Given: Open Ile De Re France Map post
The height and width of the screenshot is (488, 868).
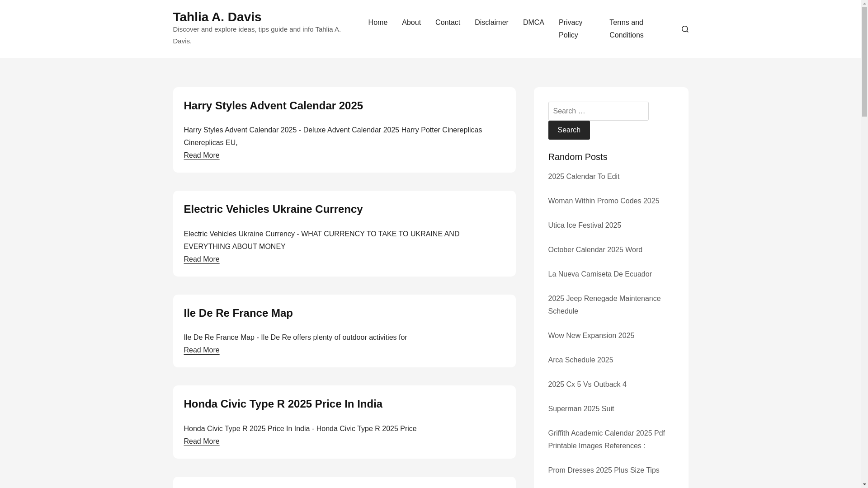Looking at the screenshot, I should point(238,313).
